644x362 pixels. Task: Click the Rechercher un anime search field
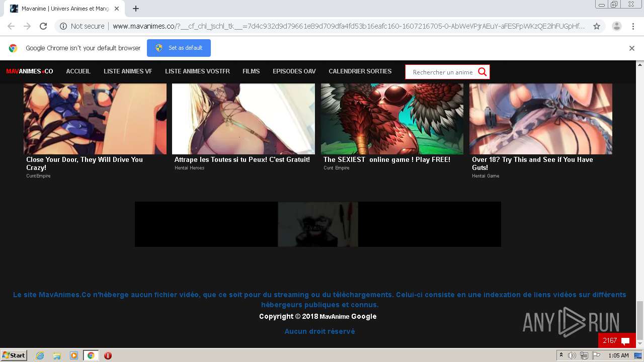click(442, 72)
